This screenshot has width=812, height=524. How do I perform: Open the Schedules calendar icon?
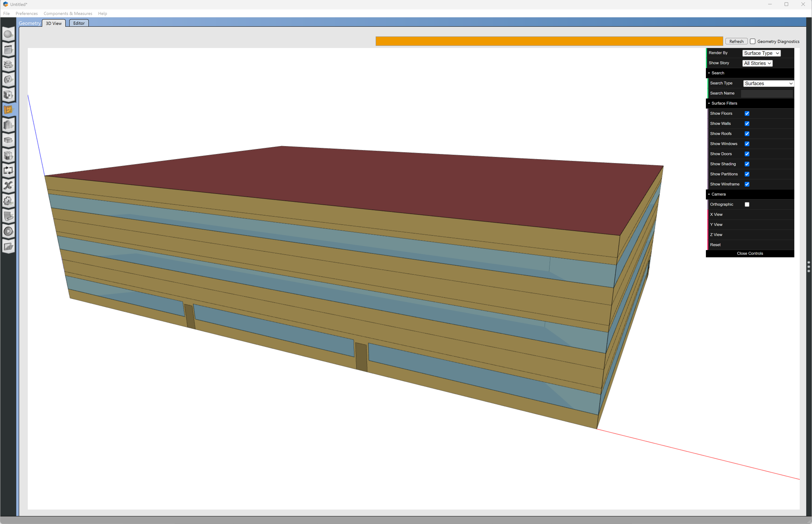point(8,50)
